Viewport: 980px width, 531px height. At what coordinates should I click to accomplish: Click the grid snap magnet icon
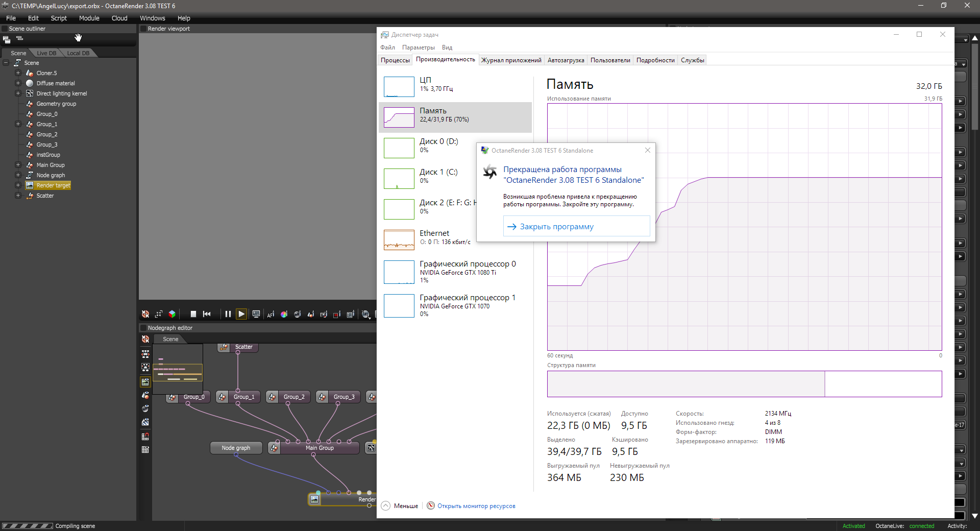[x=145, y=436]
